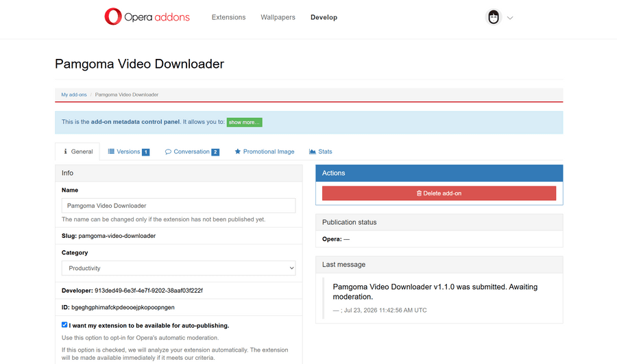This screenshot has height=364, width=617.
Task: Click the last message submission text
Action: tap(435, 291)
